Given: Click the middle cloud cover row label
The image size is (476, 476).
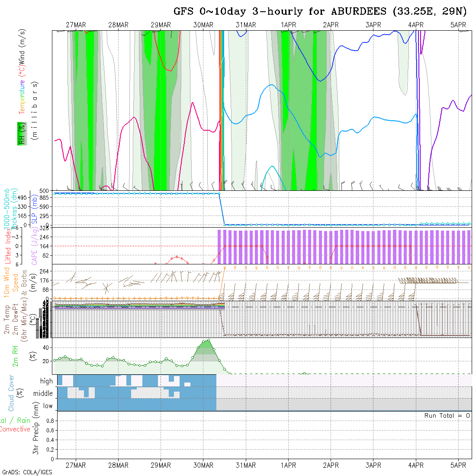Looking at the screenshot, I should pos(43,393).
